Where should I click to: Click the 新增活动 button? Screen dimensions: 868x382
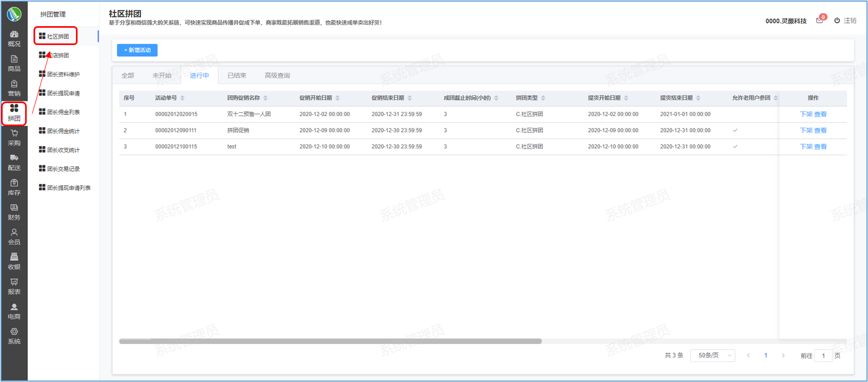[x=137, y=50]
